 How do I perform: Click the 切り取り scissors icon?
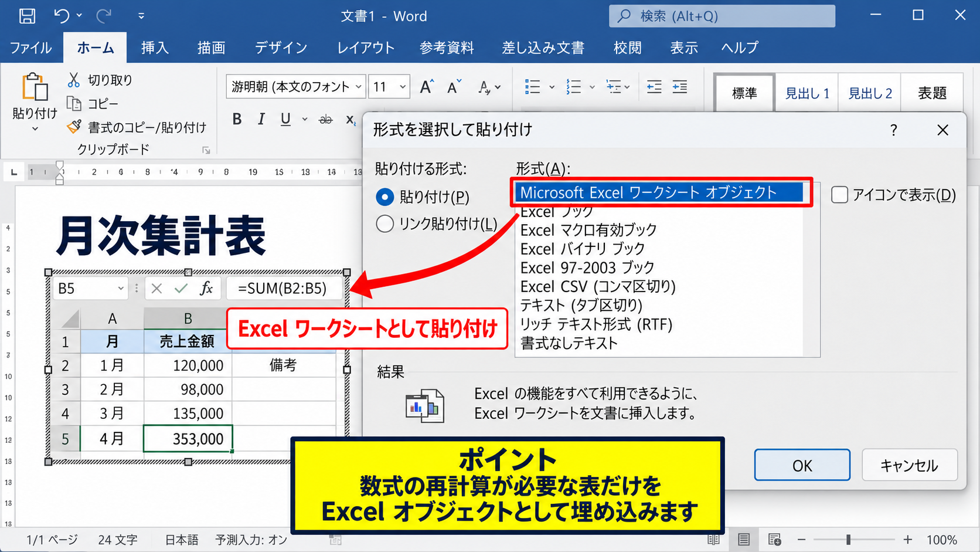pos(74,80)
